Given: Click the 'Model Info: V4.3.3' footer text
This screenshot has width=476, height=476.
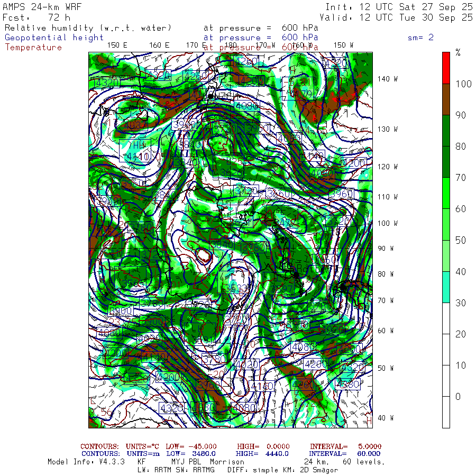Looking at the screenshot, I should coord(86,461).
